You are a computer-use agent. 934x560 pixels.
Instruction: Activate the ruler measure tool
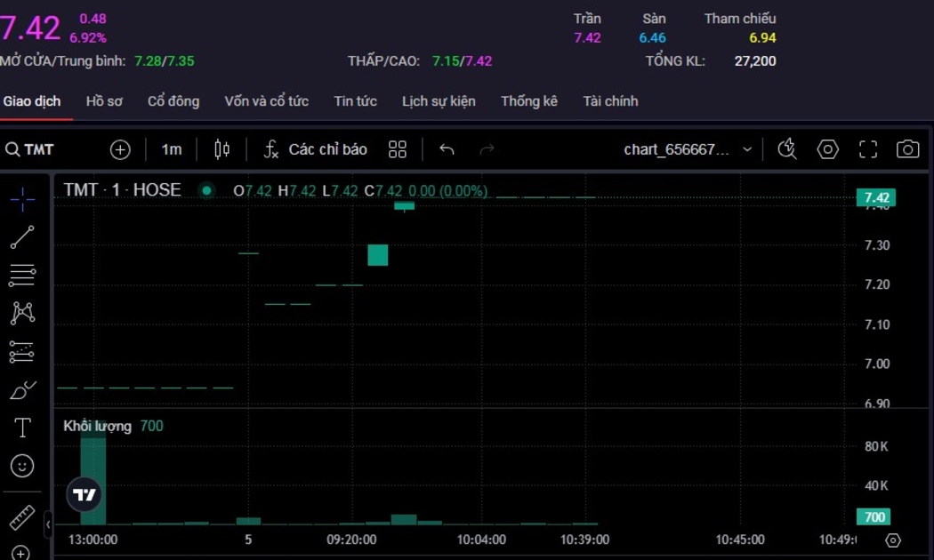click(22, 517)
